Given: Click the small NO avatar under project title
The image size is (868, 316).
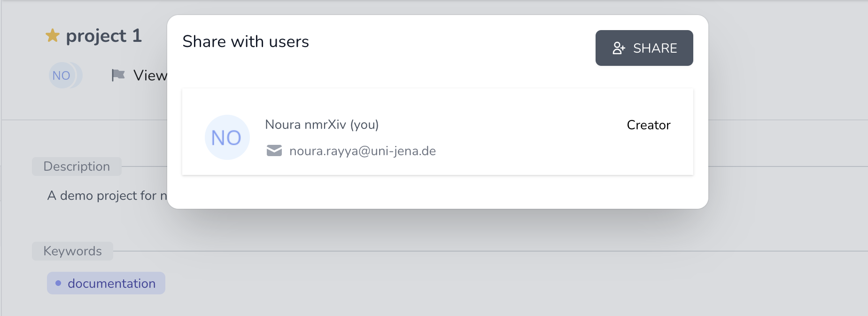Looking at the screenshot, I should (62, 75).
